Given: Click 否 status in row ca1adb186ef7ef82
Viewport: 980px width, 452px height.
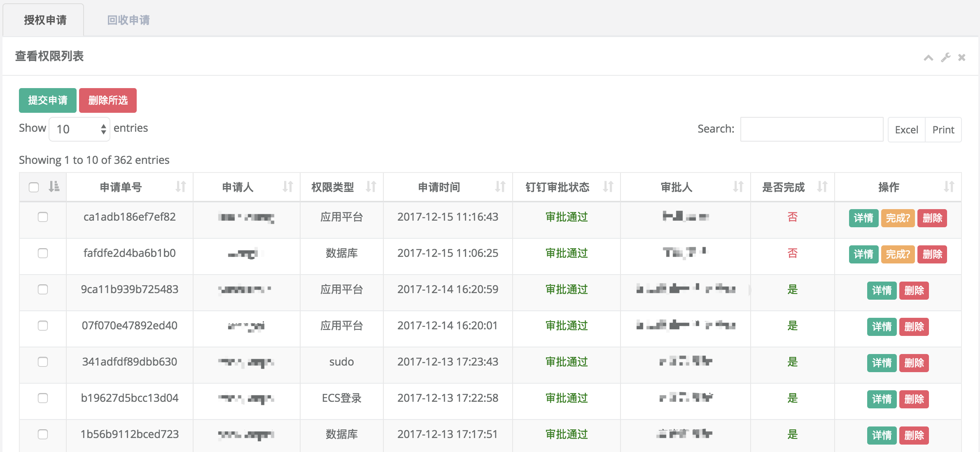Looking at the screenshot, I should [792, 217].
